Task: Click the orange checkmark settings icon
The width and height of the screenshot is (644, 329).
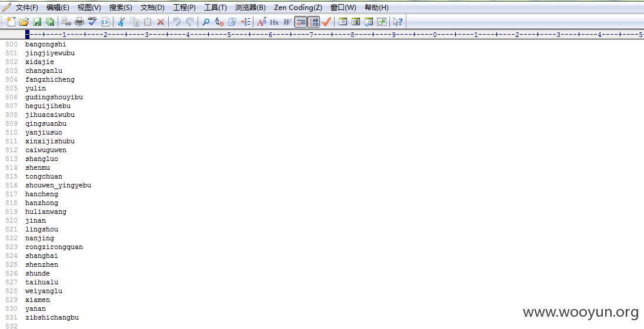Action: [x=326, y=22]
